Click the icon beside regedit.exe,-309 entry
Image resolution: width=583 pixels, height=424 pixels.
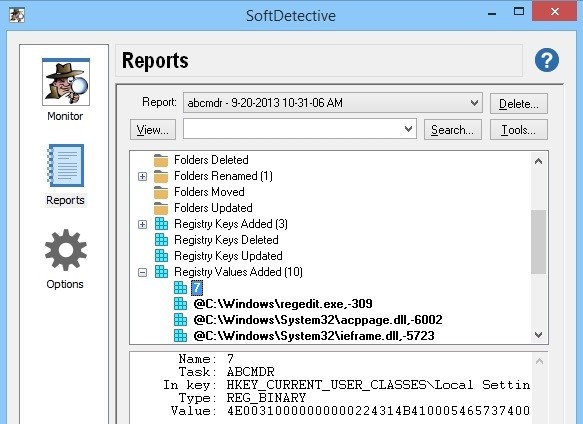tap(181, 304)
